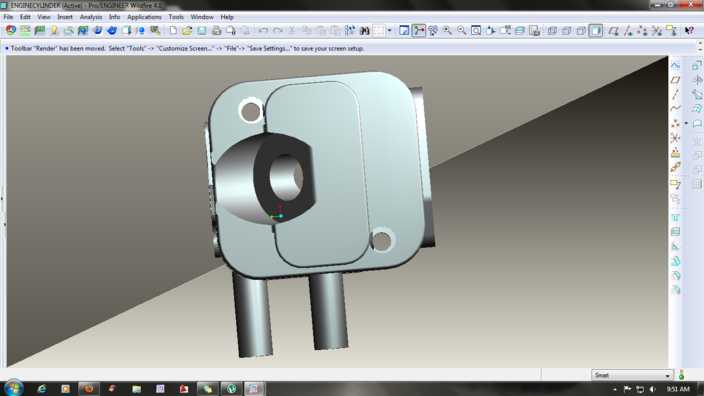Select the Datum Plane tool
This screenshot has height=396, width=704.
(x=675, y=80)
